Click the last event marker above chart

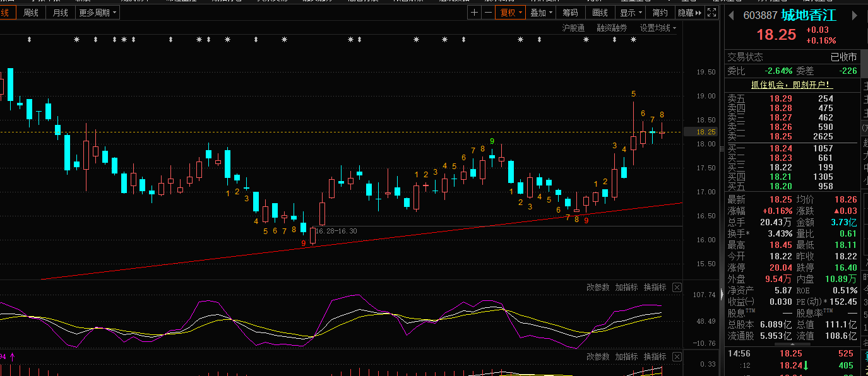(x=633, y=40)
